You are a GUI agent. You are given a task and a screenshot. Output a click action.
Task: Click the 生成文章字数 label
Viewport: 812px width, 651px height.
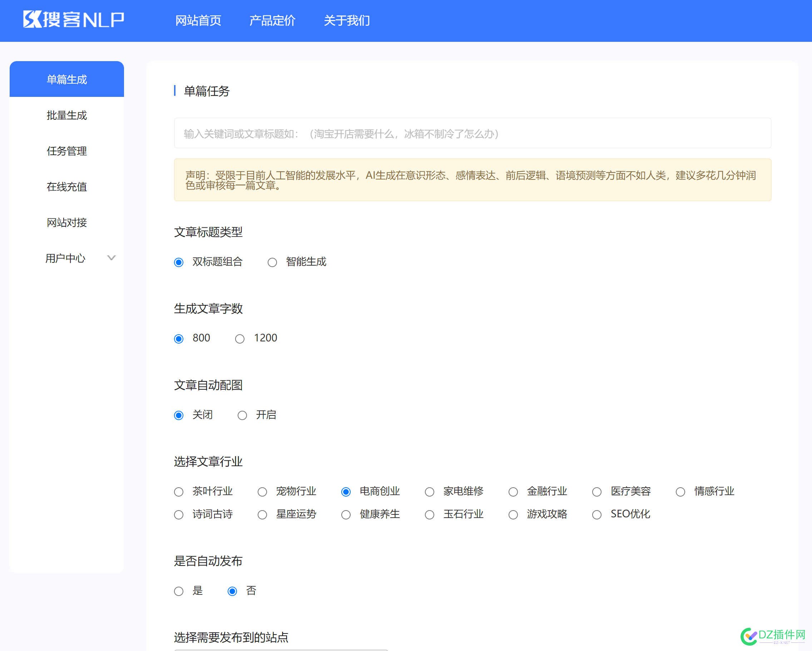click(x=208, y=308)
